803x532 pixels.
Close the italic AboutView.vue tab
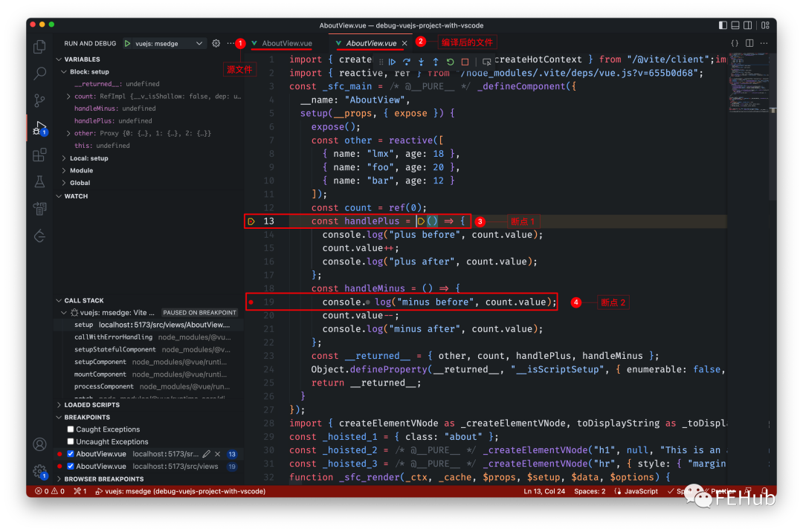[405, 44]
